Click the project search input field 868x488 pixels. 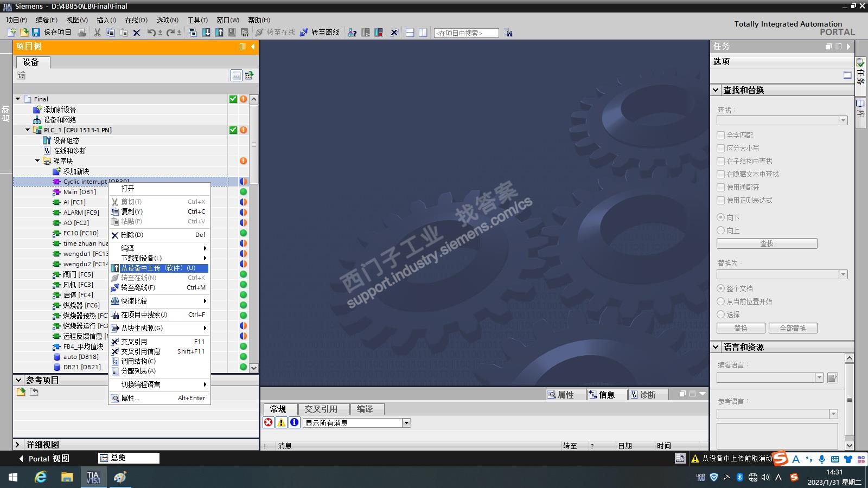pyautogui.click(x=467, y=33)
